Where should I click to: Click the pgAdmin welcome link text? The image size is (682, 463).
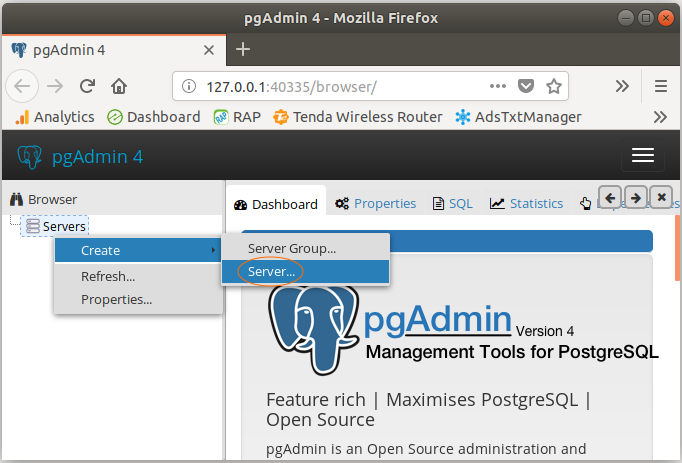tap(437, 319)
